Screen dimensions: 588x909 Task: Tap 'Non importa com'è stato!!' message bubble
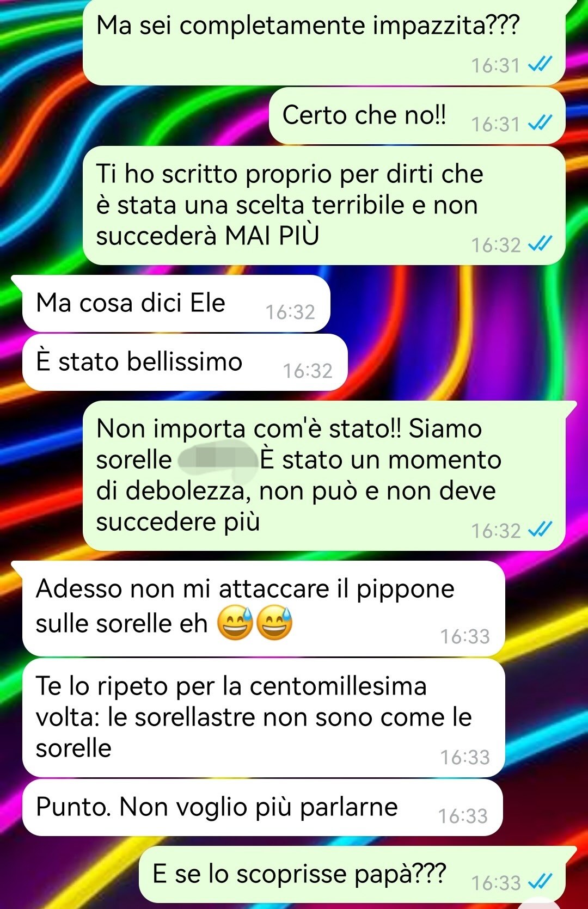pos(324,476)
